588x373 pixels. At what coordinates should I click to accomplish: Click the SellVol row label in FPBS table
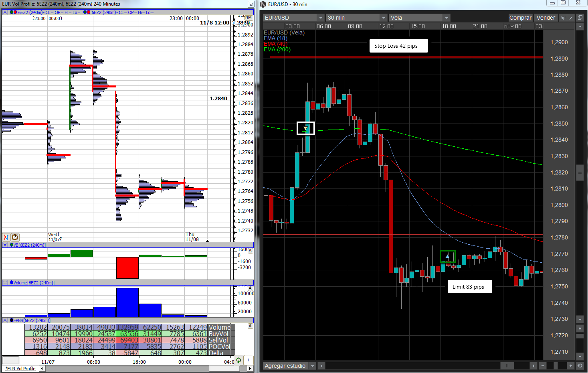(218, 340)
